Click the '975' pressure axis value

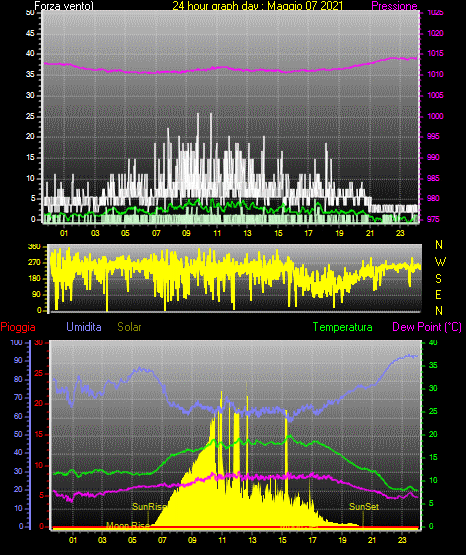[x=433, y=219]
